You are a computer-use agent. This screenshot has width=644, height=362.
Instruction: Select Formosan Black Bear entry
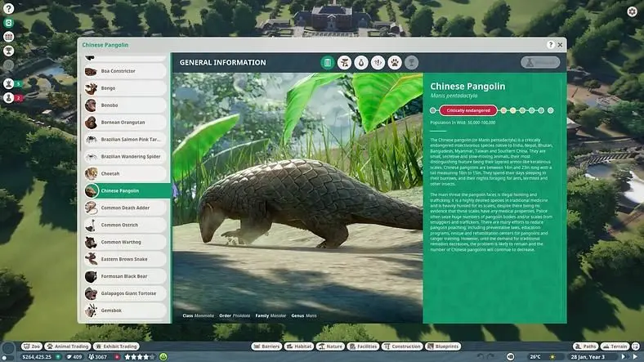[125, 276]
